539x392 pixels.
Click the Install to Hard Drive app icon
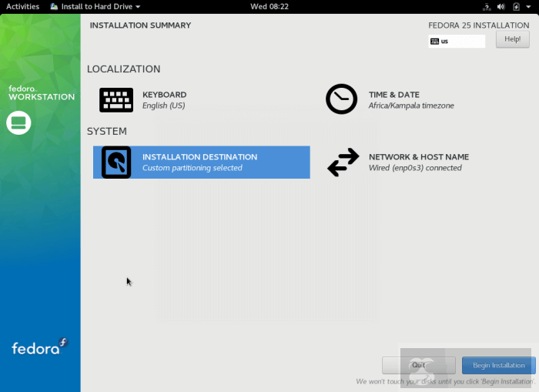[x=54, y=6]
